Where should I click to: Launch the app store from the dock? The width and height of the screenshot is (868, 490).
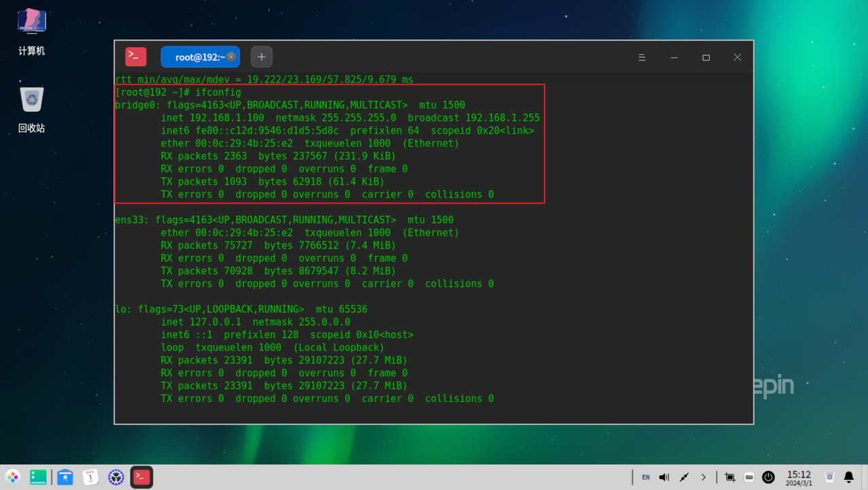[65, 477]
